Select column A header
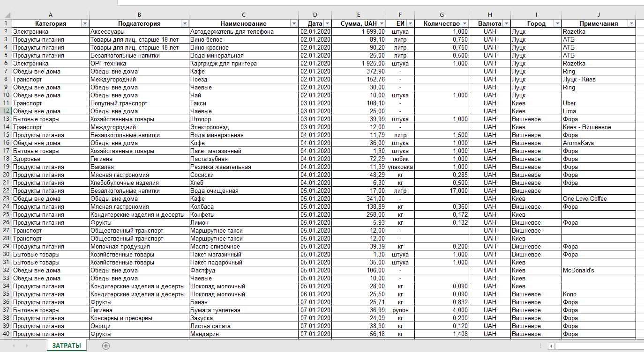 (x=50, y=15)
